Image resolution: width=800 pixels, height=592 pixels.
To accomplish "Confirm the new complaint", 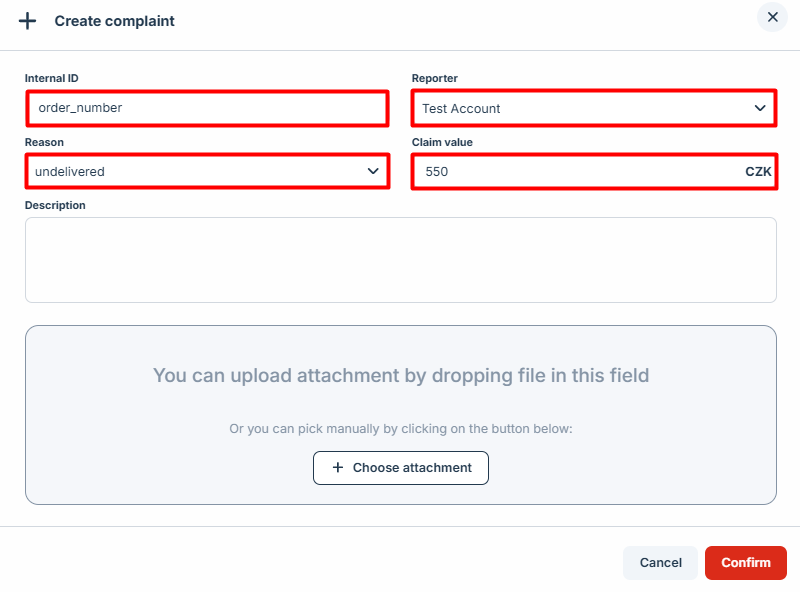I will (x=746, y=563).
